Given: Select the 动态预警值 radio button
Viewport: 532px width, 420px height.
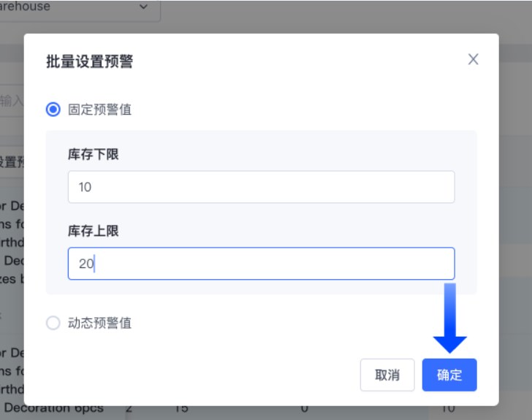Looking at the screenshot, I should pos(53,323).
